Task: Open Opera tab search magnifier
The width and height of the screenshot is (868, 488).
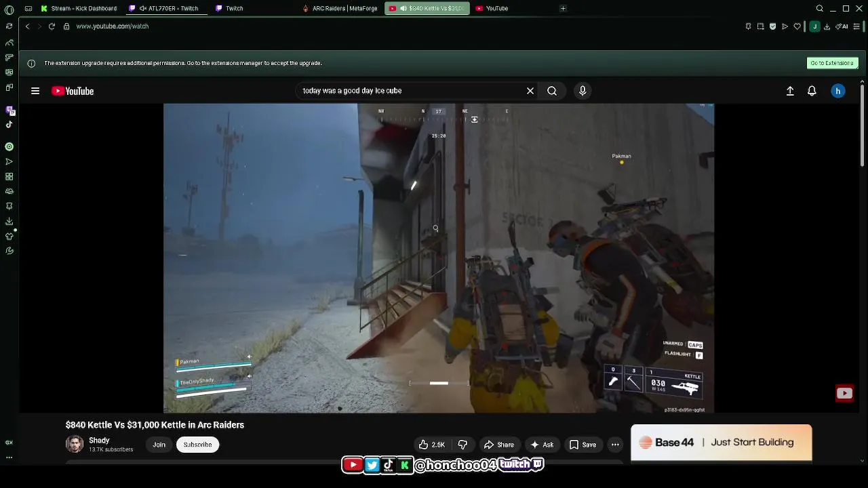Action: pyautogui.click(x=820, y=8)
